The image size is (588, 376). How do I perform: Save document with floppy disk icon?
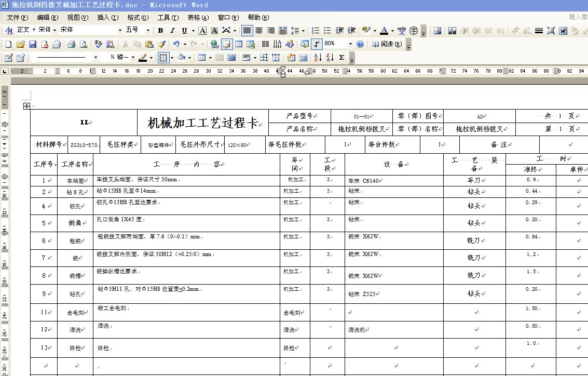click(33, 44)
